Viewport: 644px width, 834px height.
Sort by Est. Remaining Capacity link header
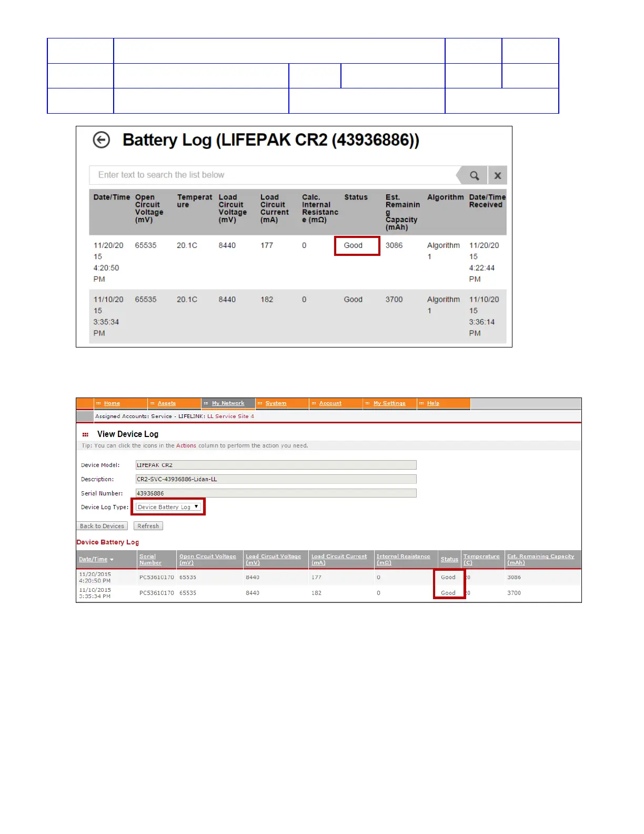540,560
